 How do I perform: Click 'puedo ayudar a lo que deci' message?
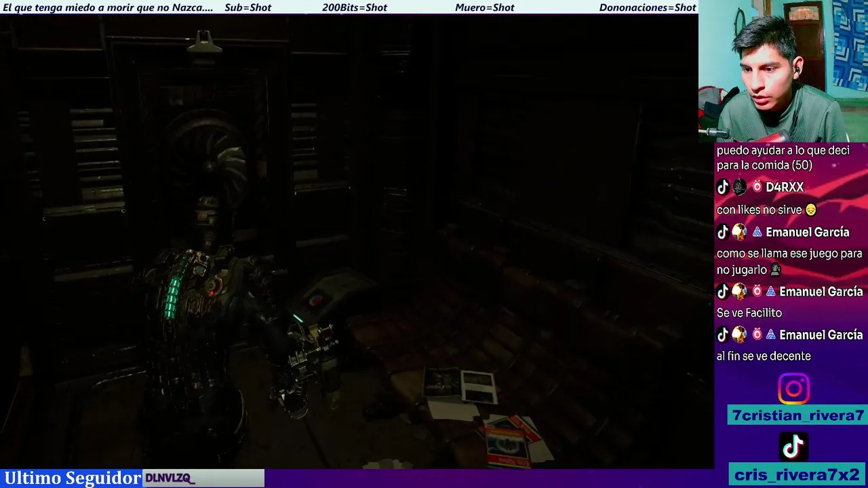(783, 157)
